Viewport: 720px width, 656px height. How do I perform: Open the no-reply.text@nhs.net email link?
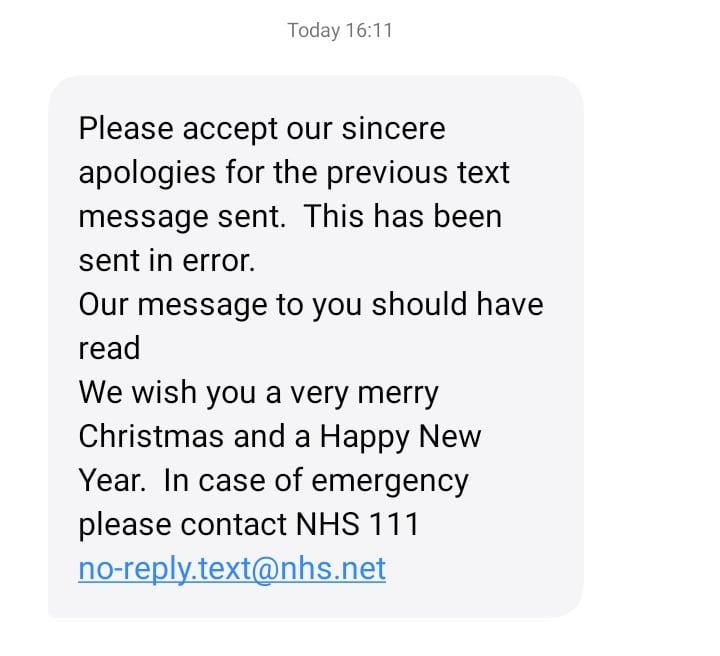(x=232, y=569)
